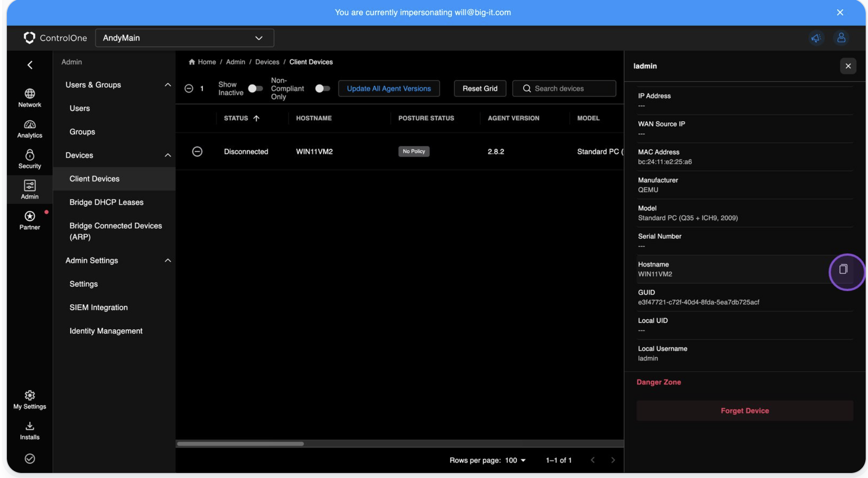Select SIEM Integration in the sidebar
868x478 pixels.
tap(98, 307)
